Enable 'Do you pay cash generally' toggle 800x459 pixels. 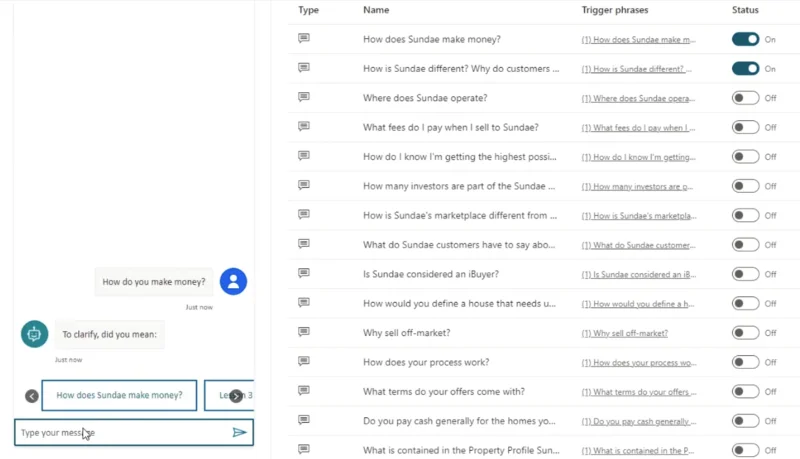[x=745, y=421]
